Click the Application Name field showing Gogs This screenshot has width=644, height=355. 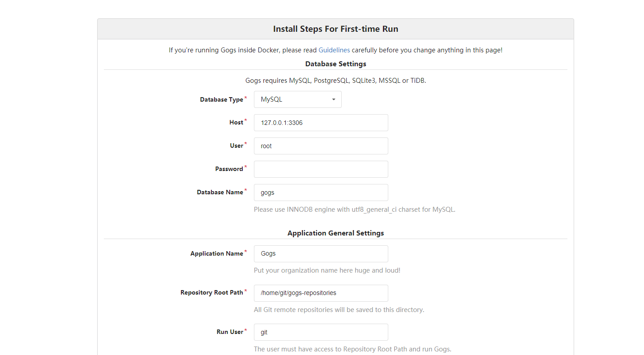(321, 253)
